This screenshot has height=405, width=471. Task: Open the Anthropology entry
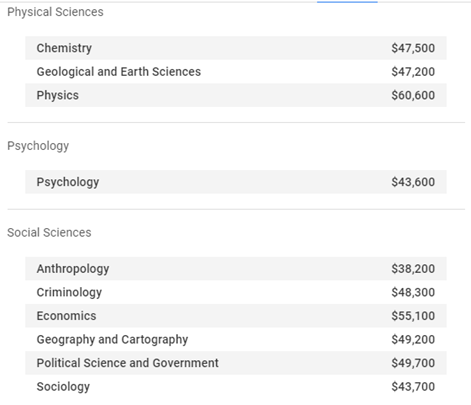pos(236,269)
